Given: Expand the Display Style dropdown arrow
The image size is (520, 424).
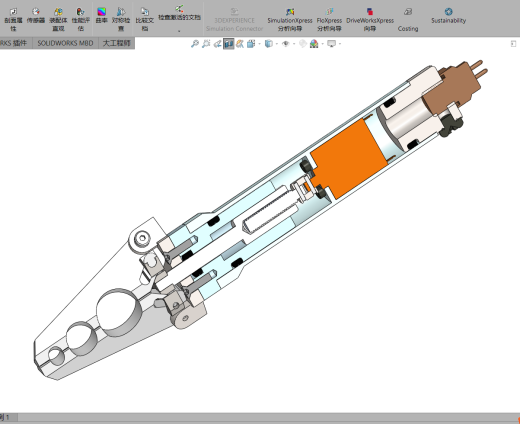Looking at the screenshot, I should [x=277, y=44].
